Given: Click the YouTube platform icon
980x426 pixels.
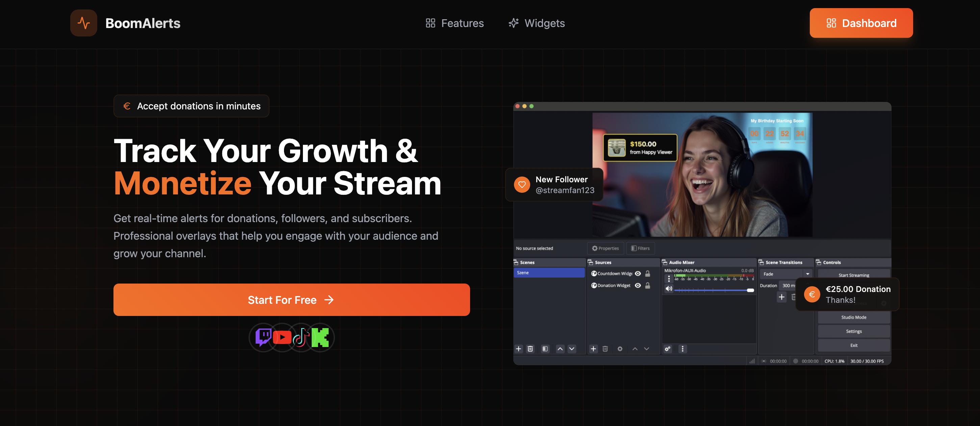Looking at the screenshot, I should coord(282,337).
